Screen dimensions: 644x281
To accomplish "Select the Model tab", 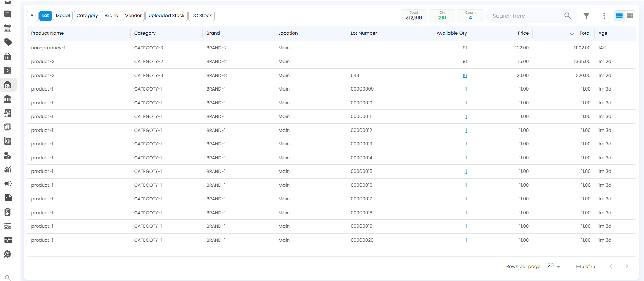I will click(x=63, y=16).
